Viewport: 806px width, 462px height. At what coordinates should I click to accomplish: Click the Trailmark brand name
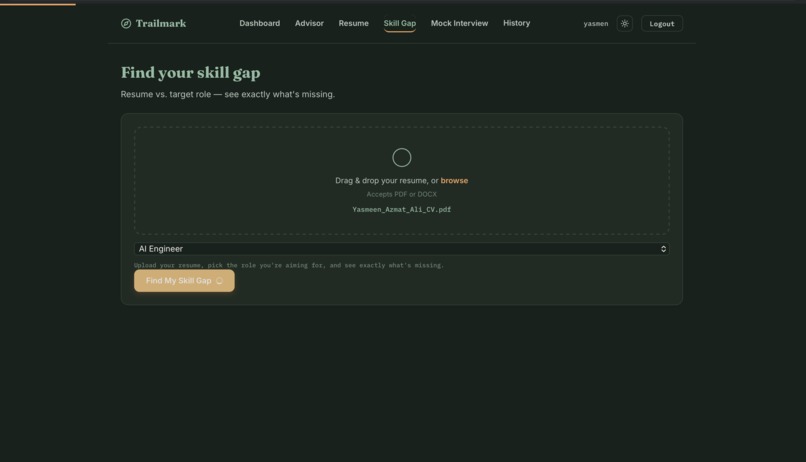[161, 24]
